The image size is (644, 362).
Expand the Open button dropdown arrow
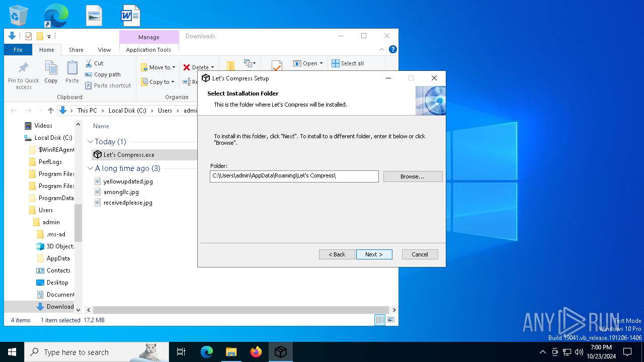pos(321,63)
